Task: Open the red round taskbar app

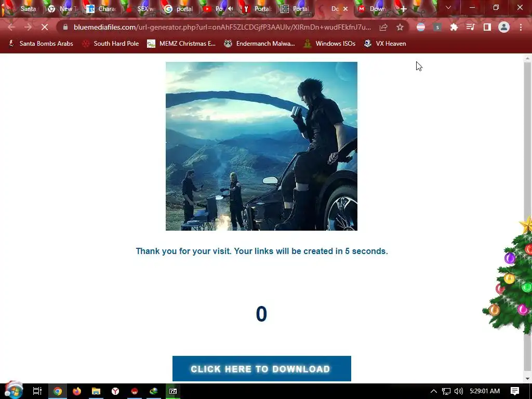Action: (135, 391)
